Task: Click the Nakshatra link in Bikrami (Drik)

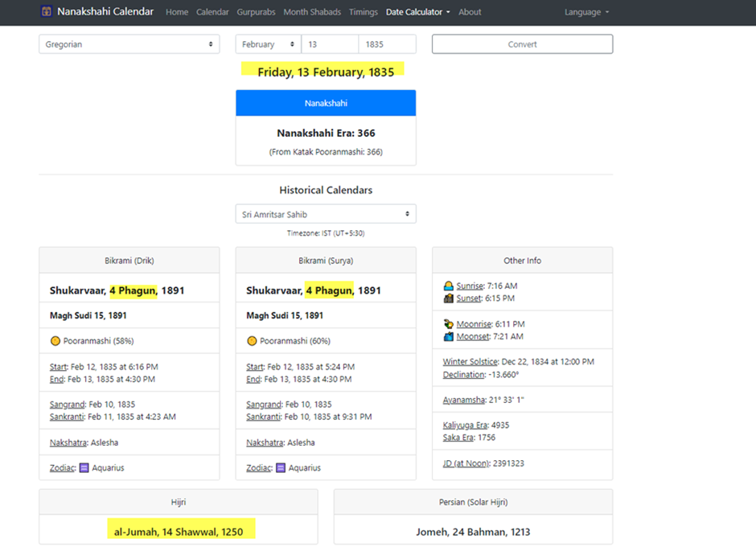Action: tap(68, 442)
